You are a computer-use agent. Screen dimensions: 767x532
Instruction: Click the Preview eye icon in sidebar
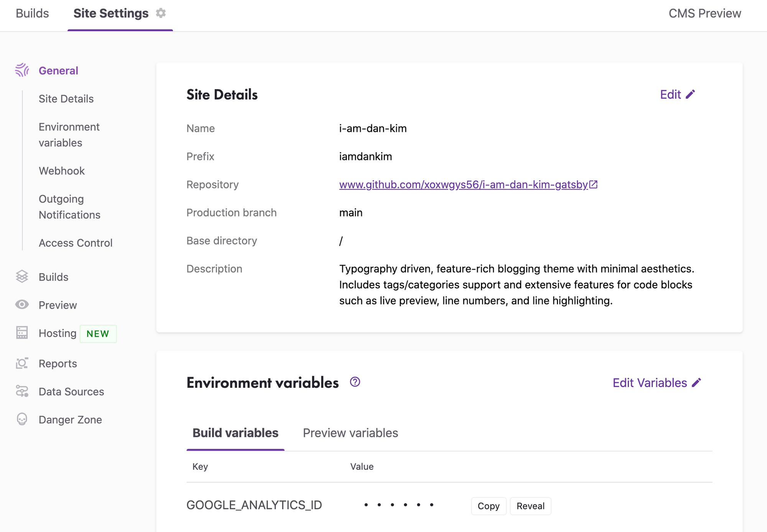22,305
